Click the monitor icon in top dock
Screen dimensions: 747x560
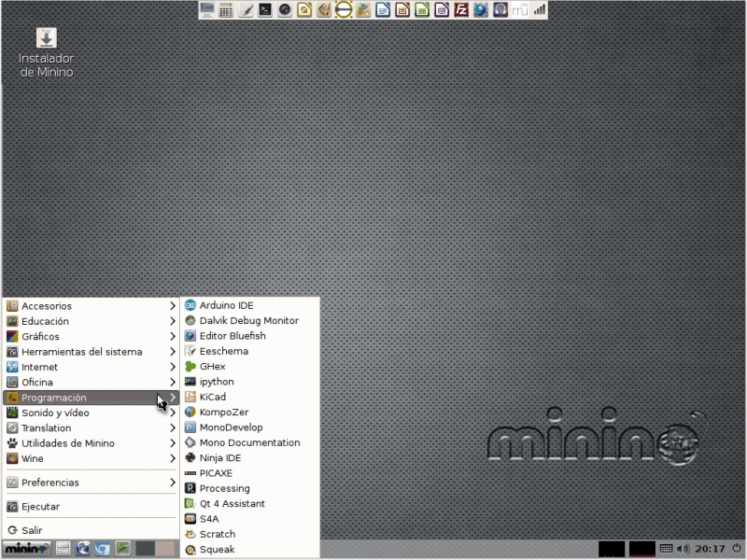pos(206,10)
